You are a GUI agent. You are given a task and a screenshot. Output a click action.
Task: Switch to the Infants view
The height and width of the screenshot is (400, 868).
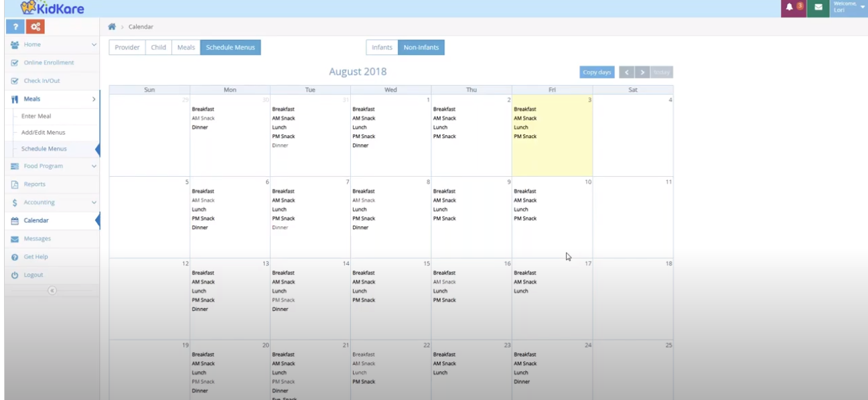382,47
